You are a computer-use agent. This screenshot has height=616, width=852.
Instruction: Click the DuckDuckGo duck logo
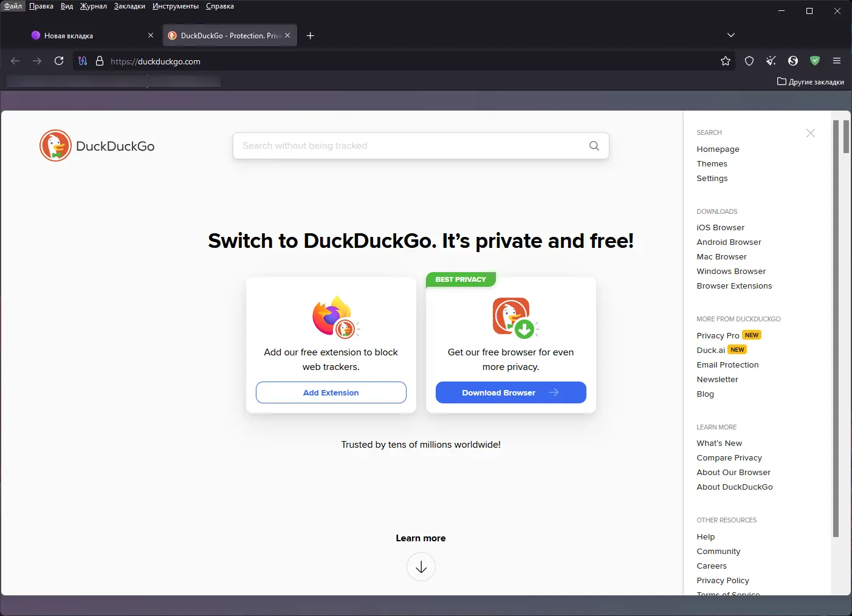coord(55,146)
